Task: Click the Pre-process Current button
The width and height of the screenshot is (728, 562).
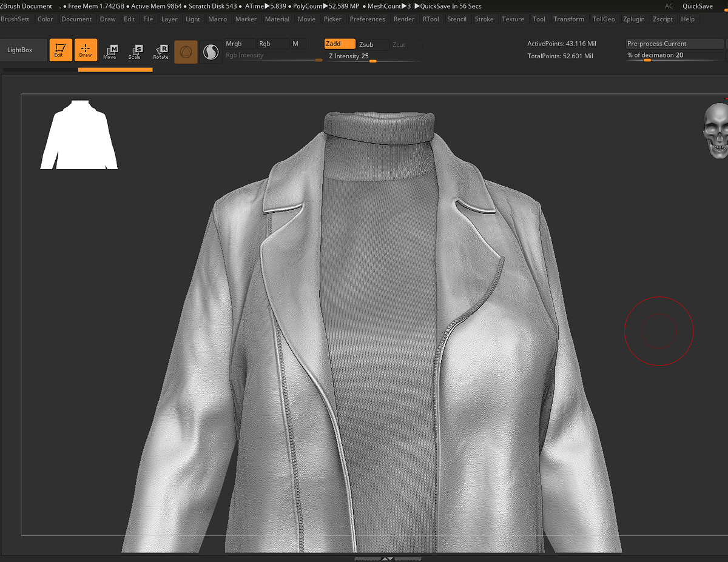Action: (675, 44)
